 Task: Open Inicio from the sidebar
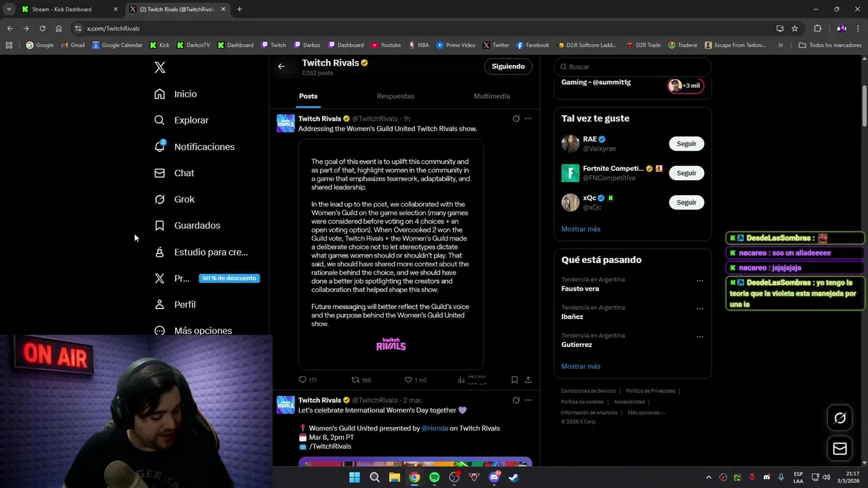[x=176, y=94]
